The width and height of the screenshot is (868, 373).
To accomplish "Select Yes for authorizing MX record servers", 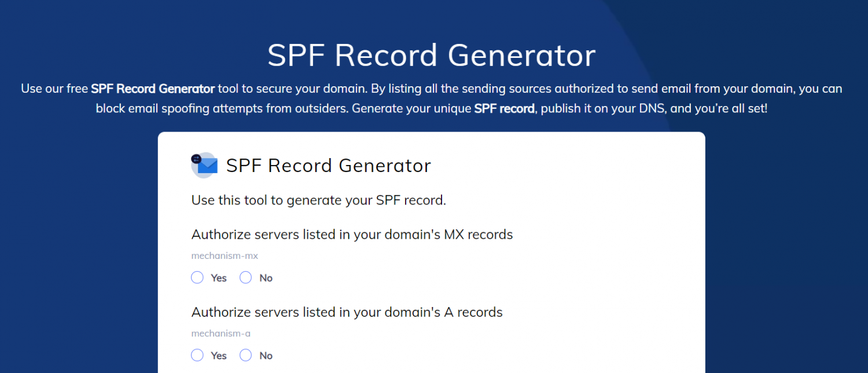I will coord(197,277).
